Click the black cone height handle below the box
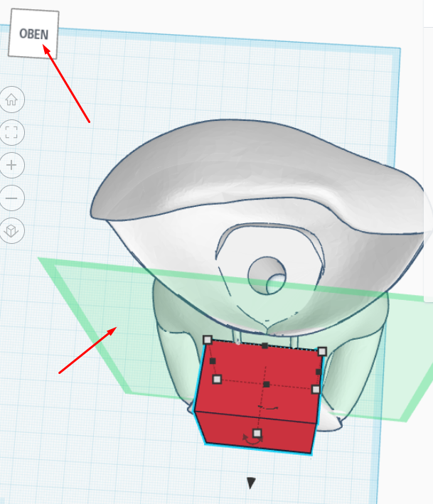 [251, 483]
